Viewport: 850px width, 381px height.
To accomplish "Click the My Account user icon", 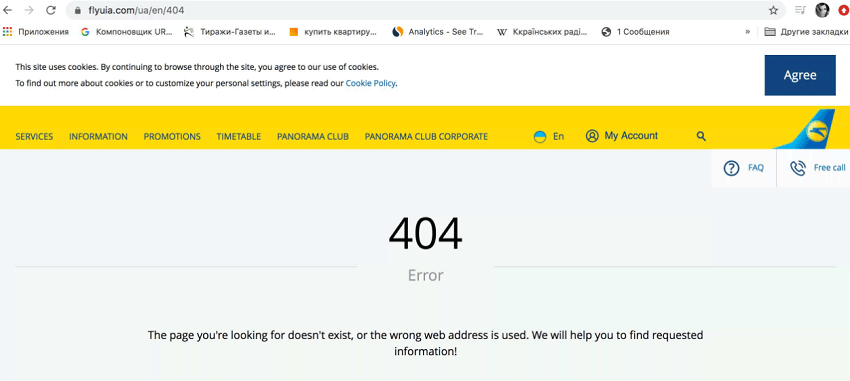I will [592, 136].
